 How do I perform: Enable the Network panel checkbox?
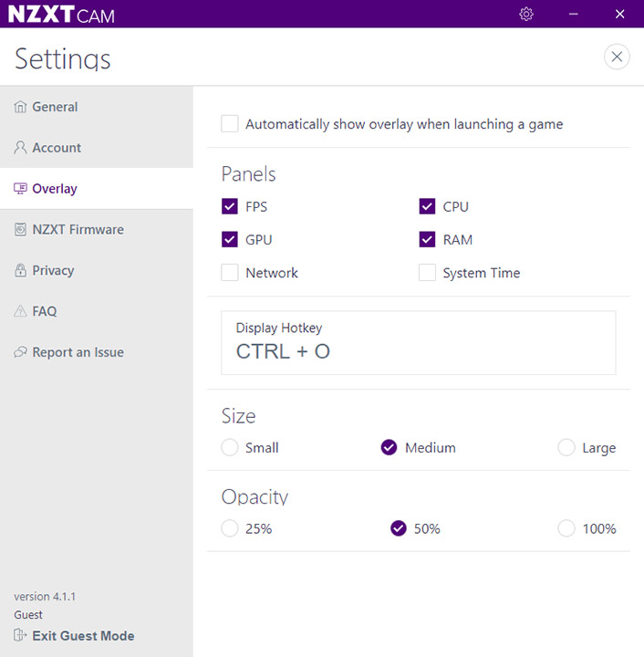(x=230, y=273)
